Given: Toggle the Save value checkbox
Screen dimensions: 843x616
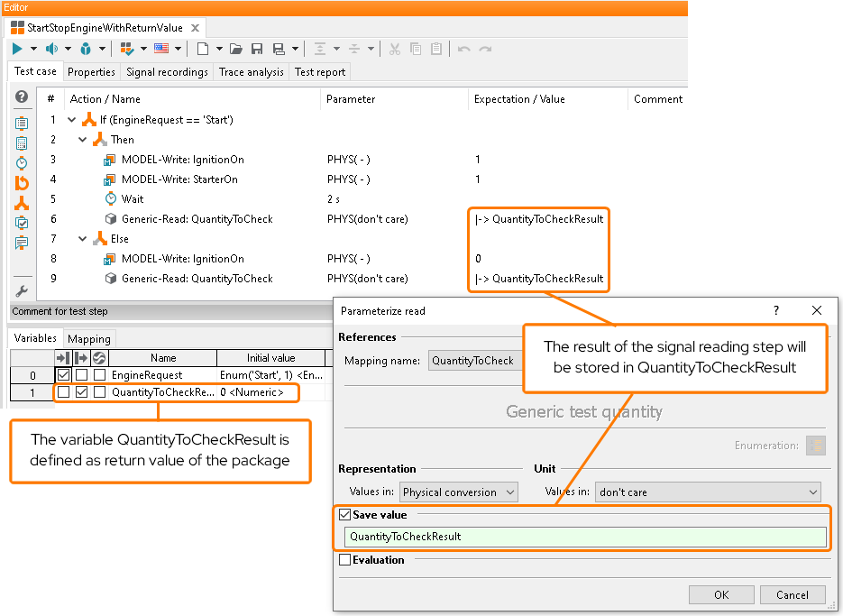Looking at the screenshot, I should coord(345,515).
